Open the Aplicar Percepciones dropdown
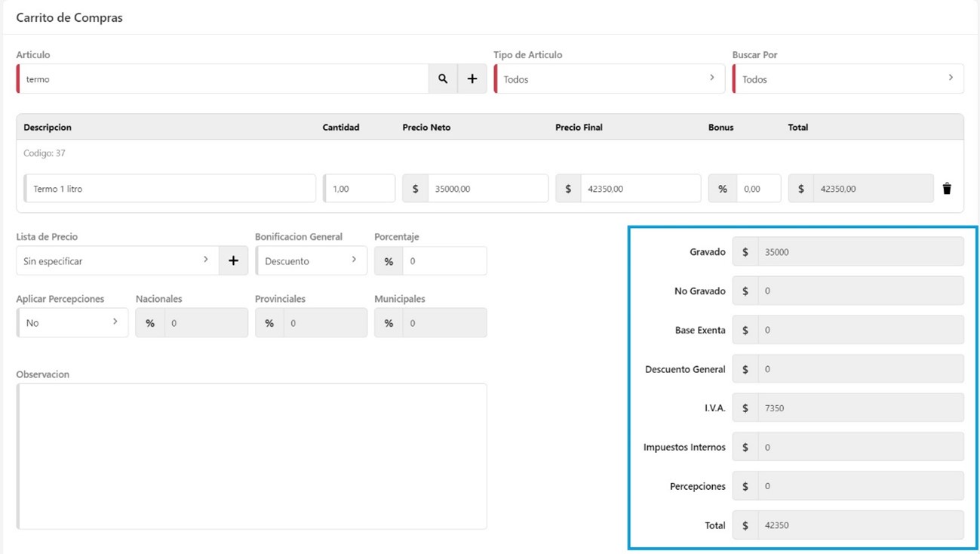 click(x=72, y=322)
